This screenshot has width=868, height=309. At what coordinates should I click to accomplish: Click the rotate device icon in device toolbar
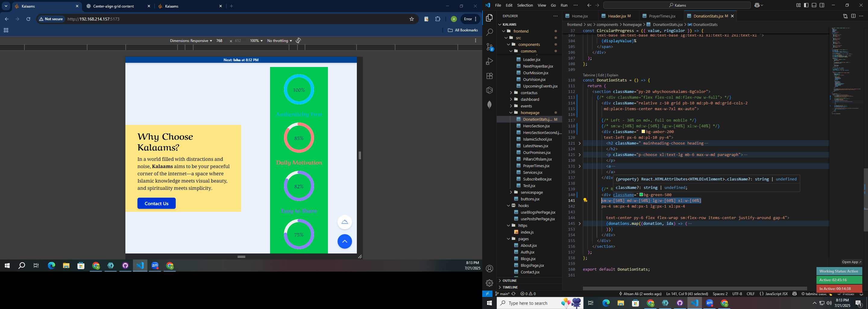(298, 40)
